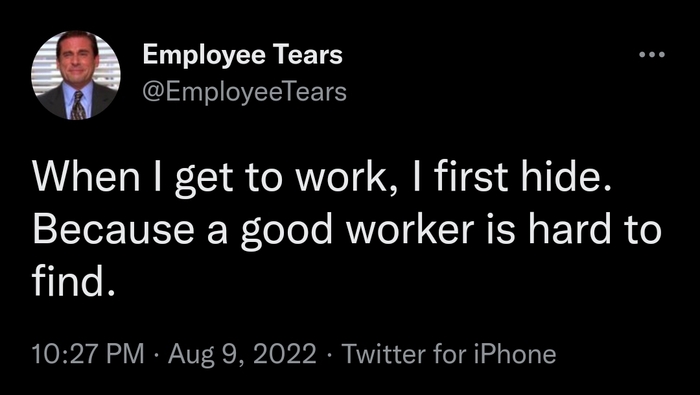Click the word "hard" in the tweet
This screenshot has width=700, height=395.
569,229
